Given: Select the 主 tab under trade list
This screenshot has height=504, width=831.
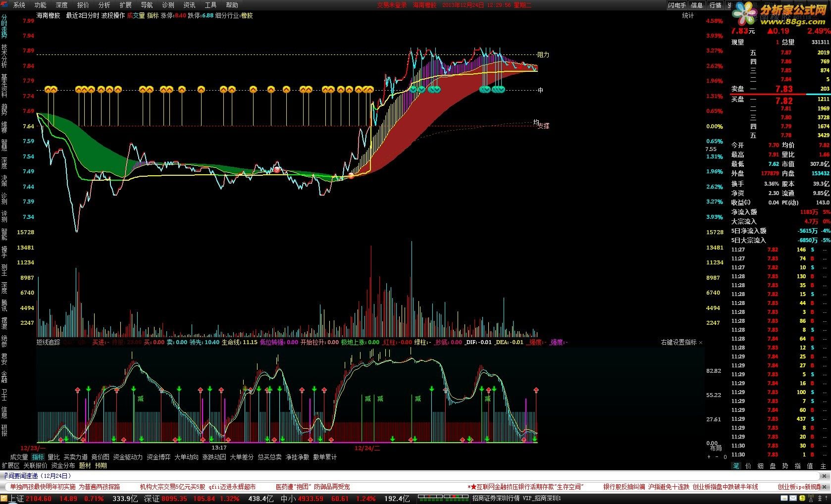Looking at the screenshot, I should tap(823, 466).
